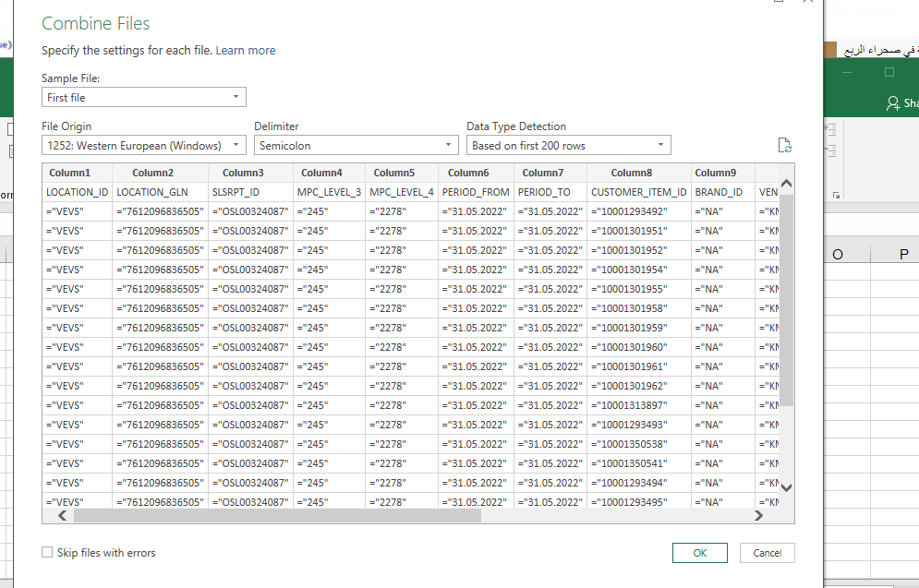Click the refresh preview file icon
The image size is (919, 588).
click(x=784, y=145)
